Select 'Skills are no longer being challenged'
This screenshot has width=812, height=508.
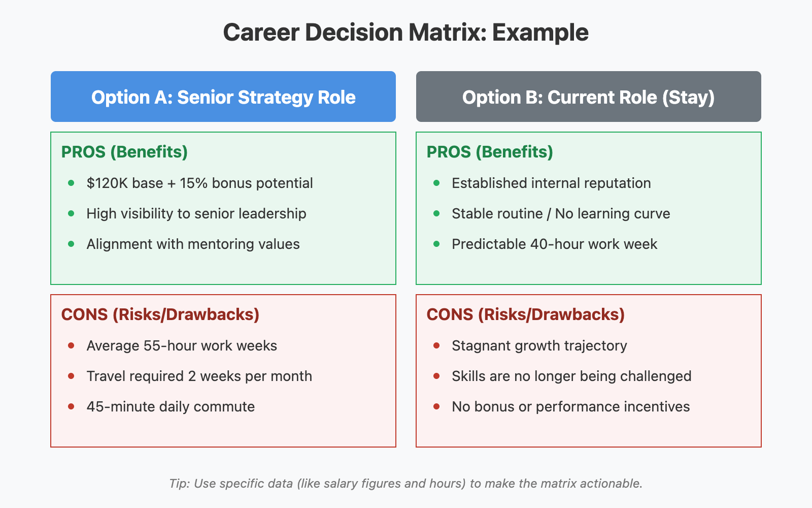point(571,376)
